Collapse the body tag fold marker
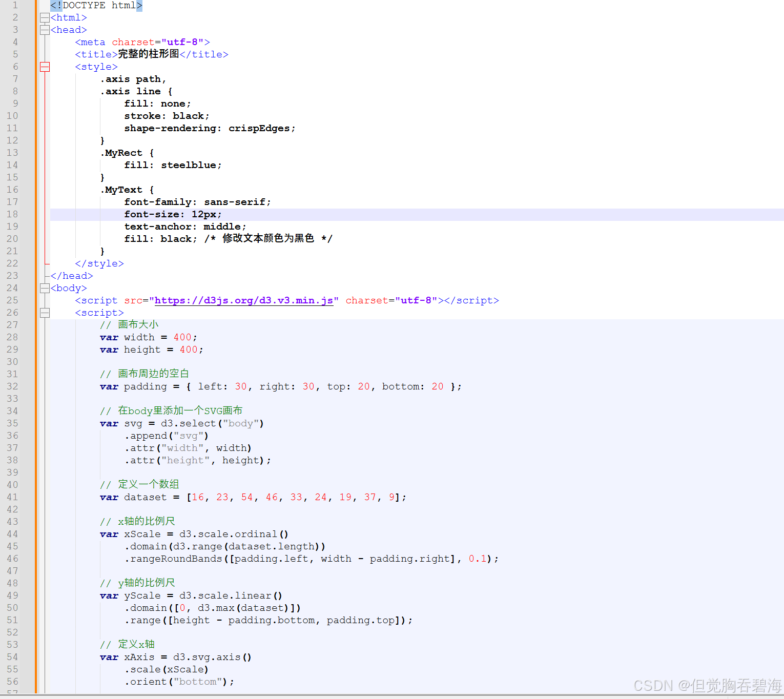784x699 pixels. pyautogui.click(x=45, y=288)
